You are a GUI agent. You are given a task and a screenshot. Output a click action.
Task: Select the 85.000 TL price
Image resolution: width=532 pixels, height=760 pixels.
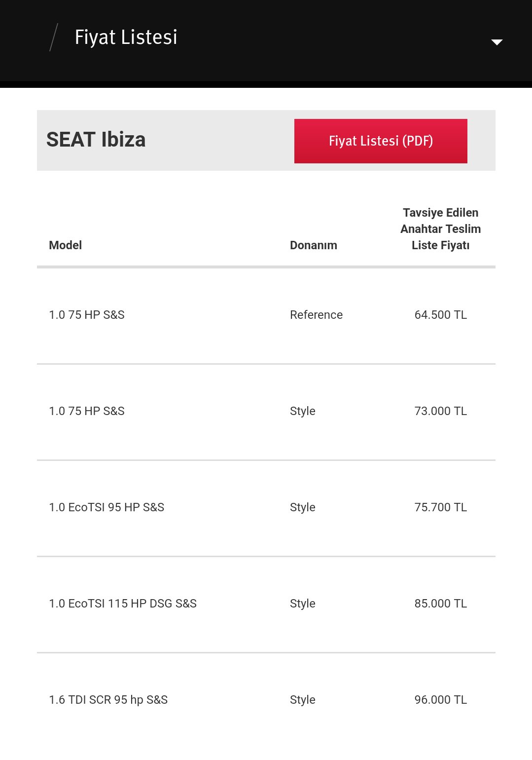click(441, 604)
